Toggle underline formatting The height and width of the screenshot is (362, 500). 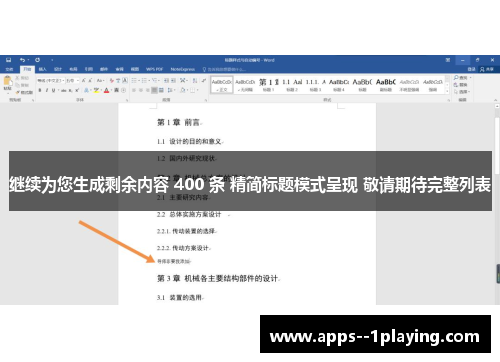point(53,90)
